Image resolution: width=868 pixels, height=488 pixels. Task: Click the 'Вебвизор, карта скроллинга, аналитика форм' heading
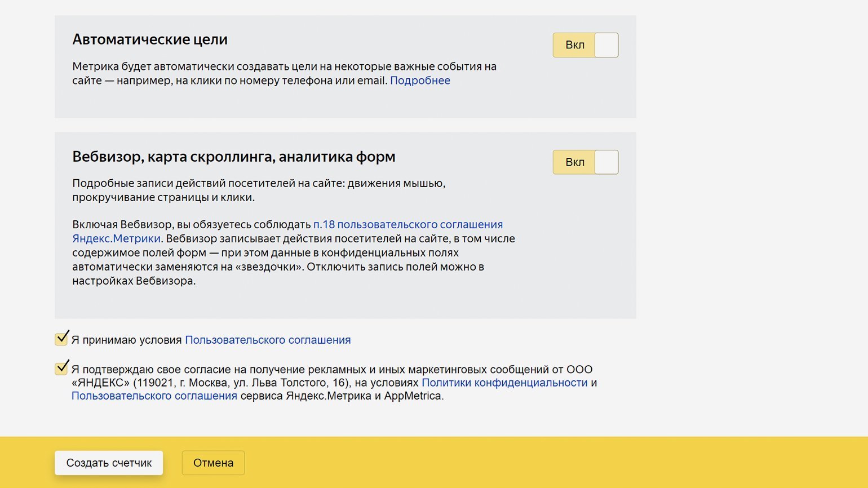233,157
